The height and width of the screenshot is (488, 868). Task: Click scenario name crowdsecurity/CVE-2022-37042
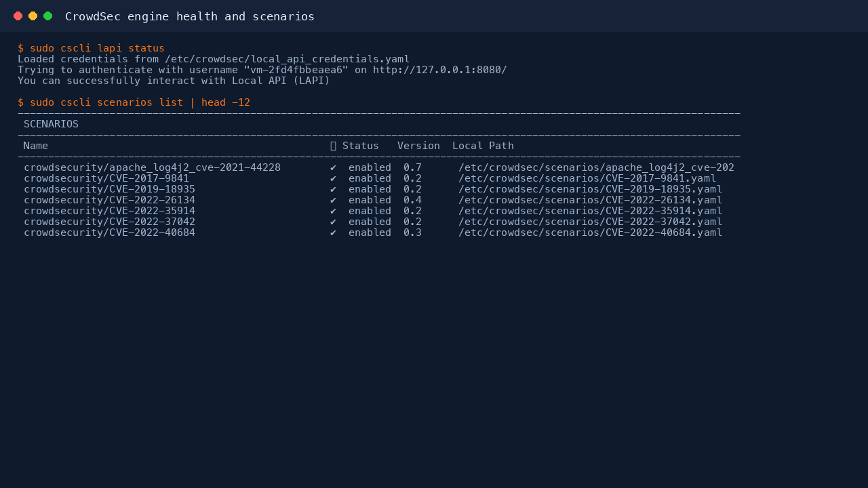click(109, 222)
